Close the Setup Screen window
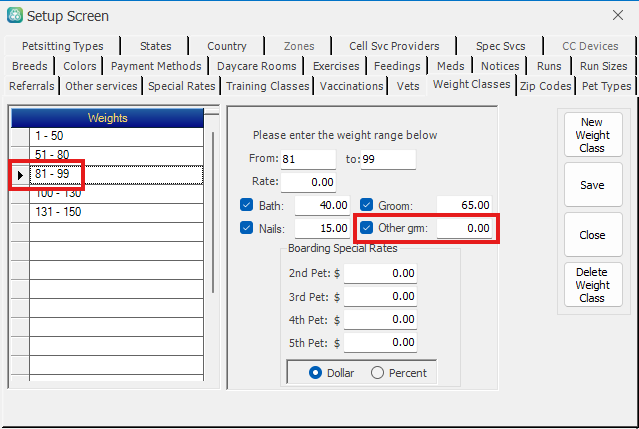 [618, 15]
